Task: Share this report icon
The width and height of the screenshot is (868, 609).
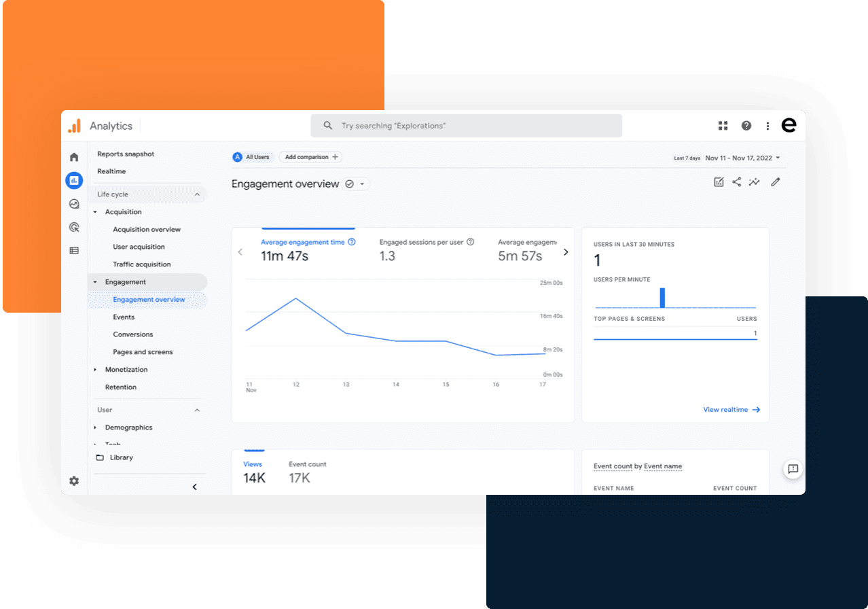Action: pos(736,182)
